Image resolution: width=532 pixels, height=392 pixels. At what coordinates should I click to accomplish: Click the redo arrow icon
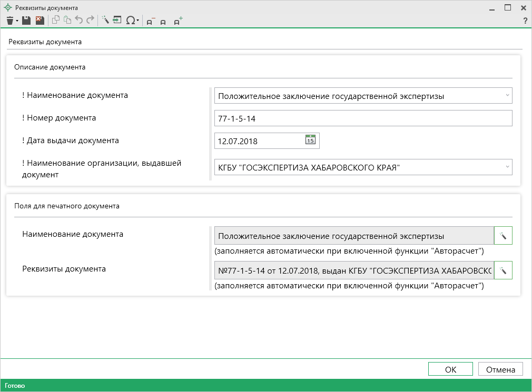pyautogui.click(x=91, y=21)
